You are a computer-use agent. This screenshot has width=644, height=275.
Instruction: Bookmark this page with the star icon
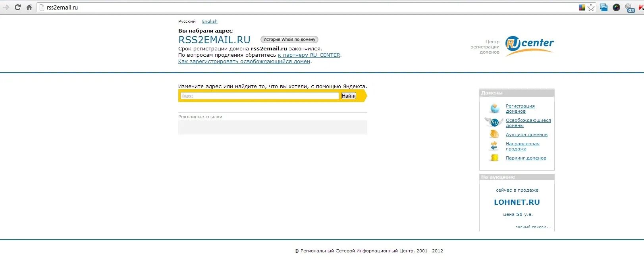(x=591, y=7)
